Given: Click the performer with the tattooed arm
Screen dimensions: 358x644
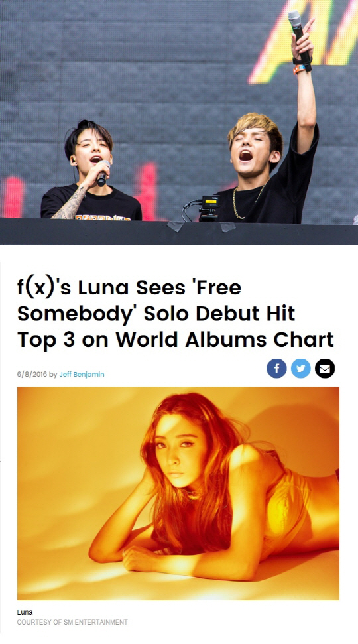Looking at the screenshot, I should (90, 172).
